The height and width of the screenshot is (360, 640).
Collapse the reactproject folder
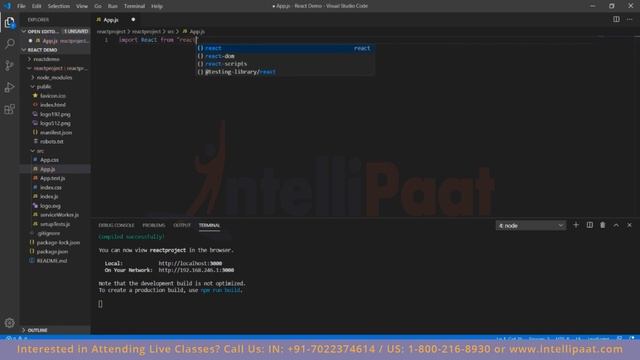point(55,68)
